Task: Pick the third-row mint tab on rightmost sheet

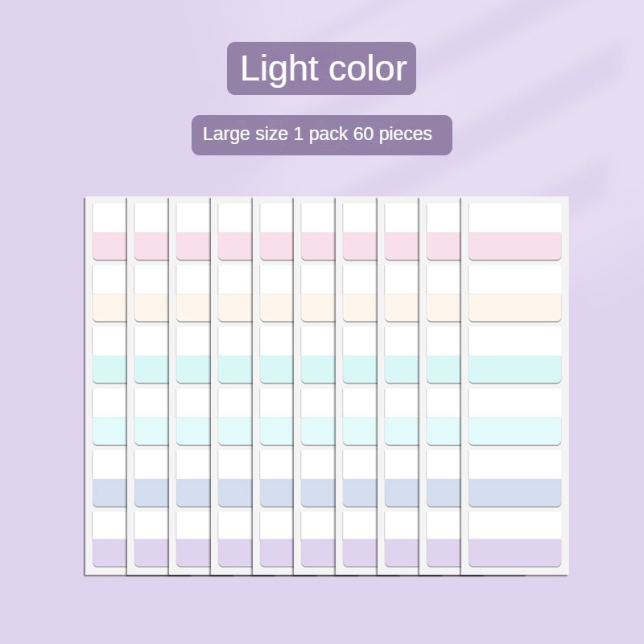Action: coord(514,368)
